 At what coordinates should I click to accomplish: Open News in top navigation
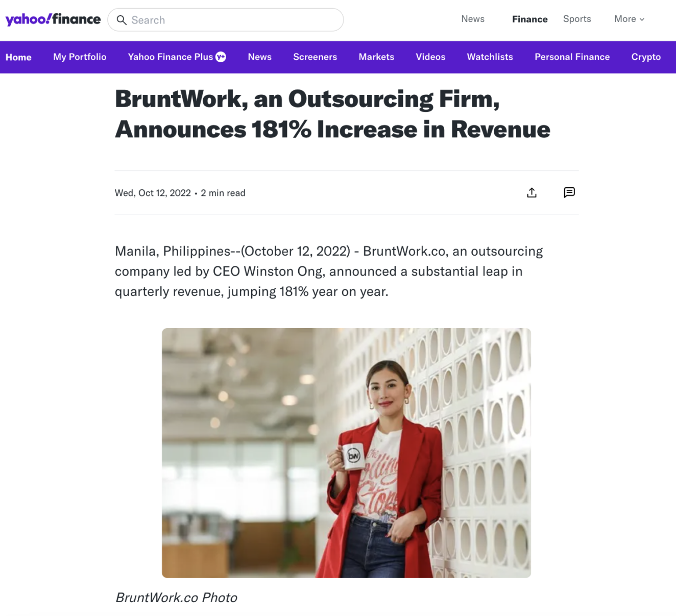click(x=473, y=19)
